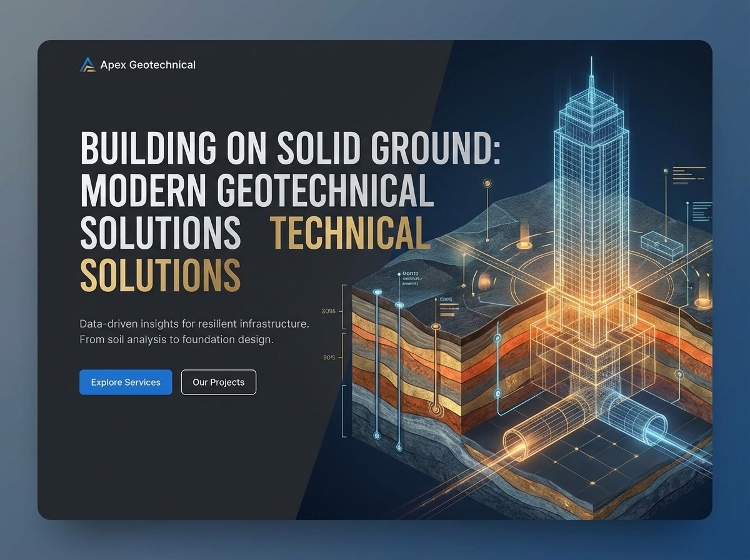Click the blue callout node beneath the yellow annotation

pos(688,203)
